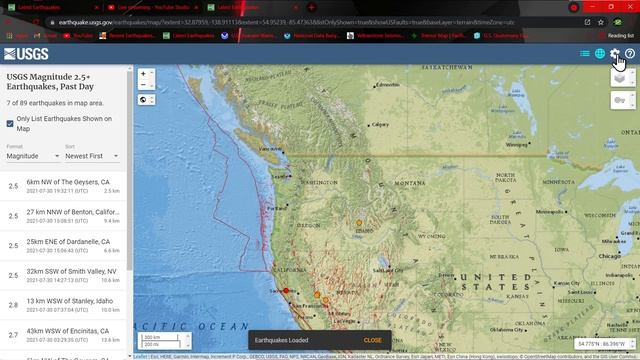
Task: Close the first Latest Earthquakes tab
Action: [x=97, y=7]
